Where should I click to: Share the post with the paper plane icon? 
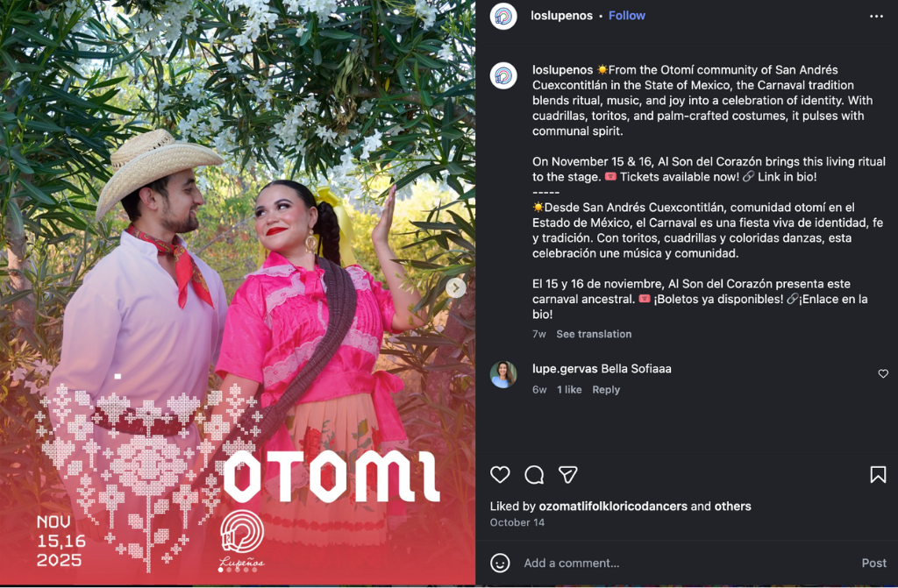[x=567, y=475]
